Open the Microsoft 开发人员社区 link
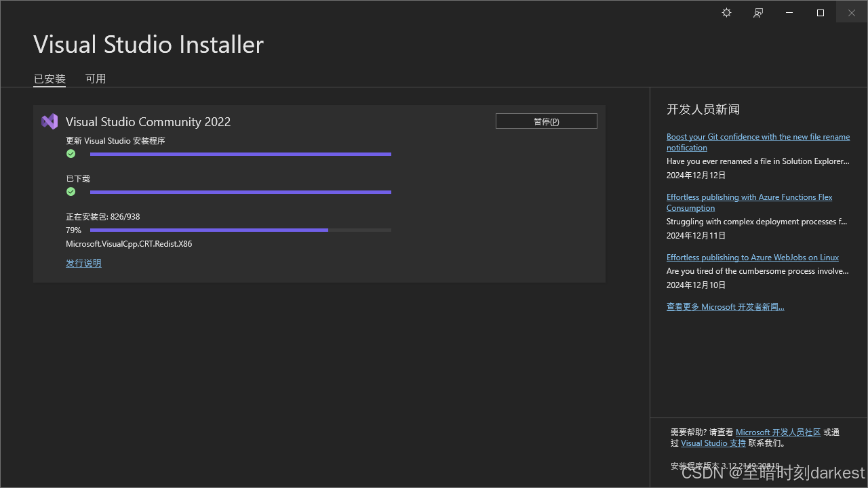 pos(777,432)
